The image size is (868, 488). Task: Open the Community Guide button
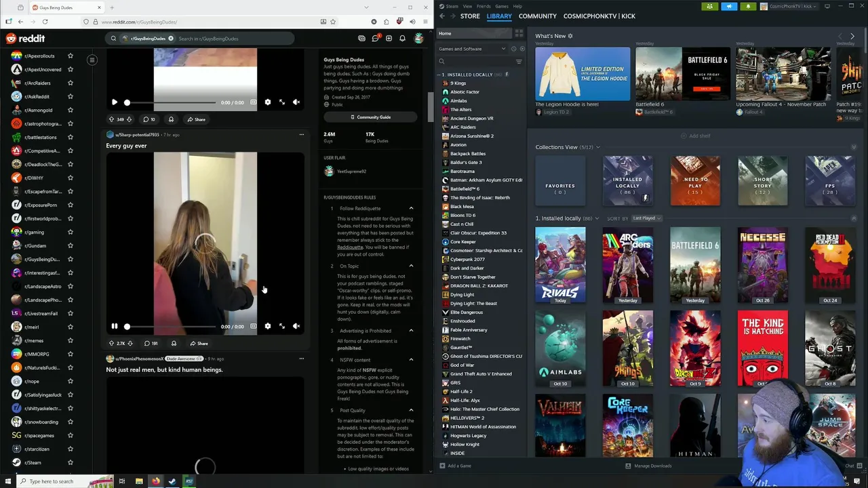click(370, 117)
